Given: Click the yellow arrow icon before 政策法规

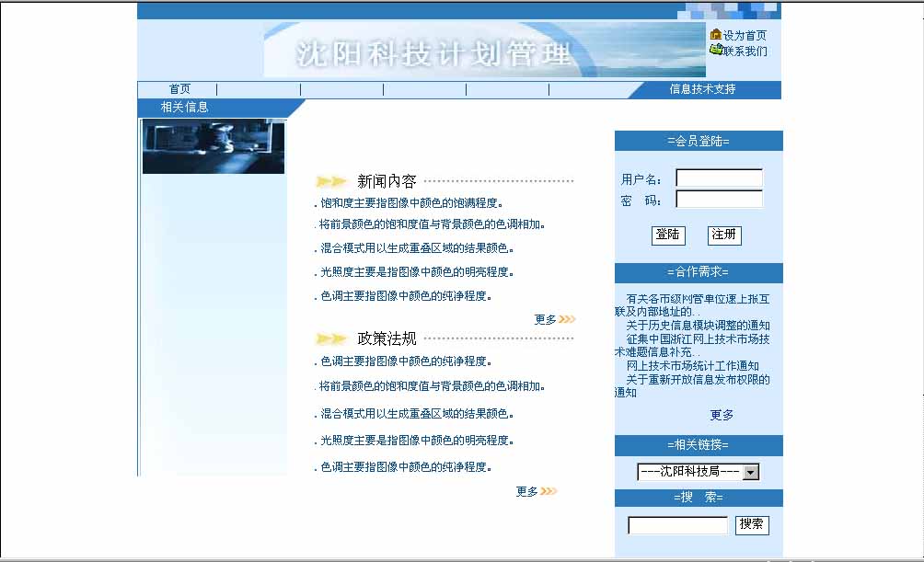Looking at the screenshot, I should pyautogui.click(x=331, y=339).
